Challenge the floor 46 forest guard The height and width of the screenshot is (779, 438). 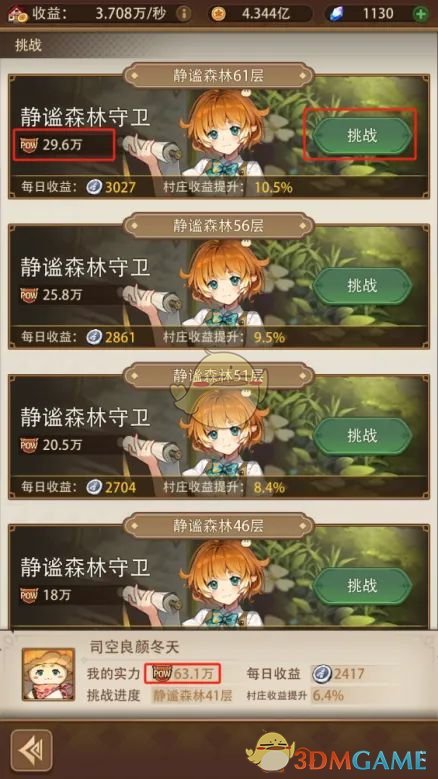coord(363,586)
